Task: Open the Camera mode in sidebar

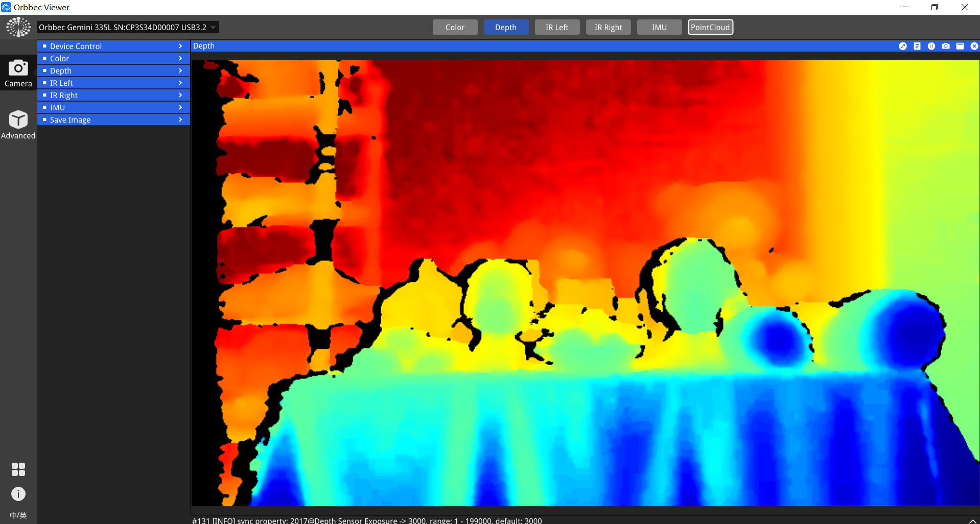Action: [x=18, y=73]
